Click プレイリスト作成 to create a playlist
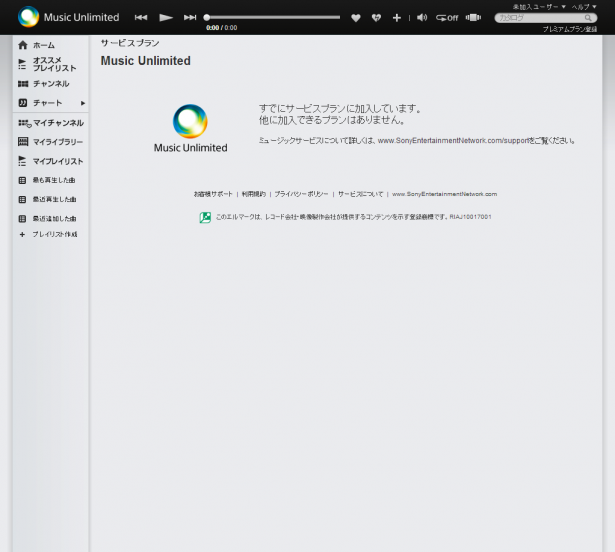 point(55,234)
